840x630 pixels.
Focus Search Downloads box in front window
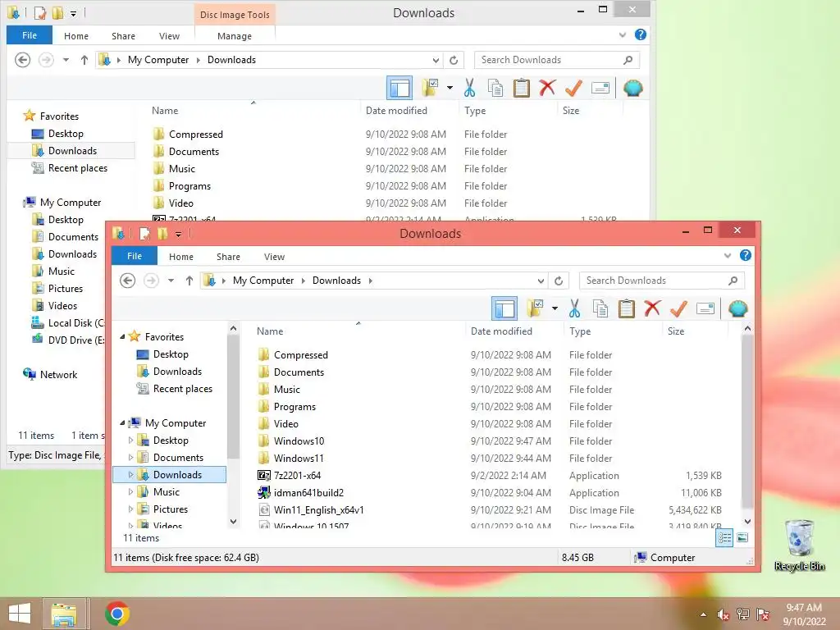coord(662,281)
